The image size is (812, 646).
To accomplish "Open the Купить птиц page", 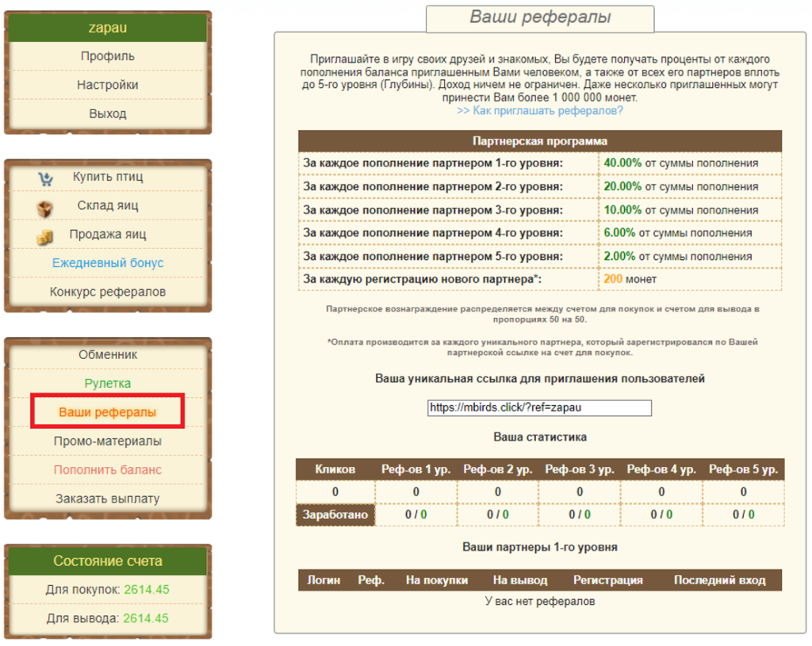I will (108, 177).
